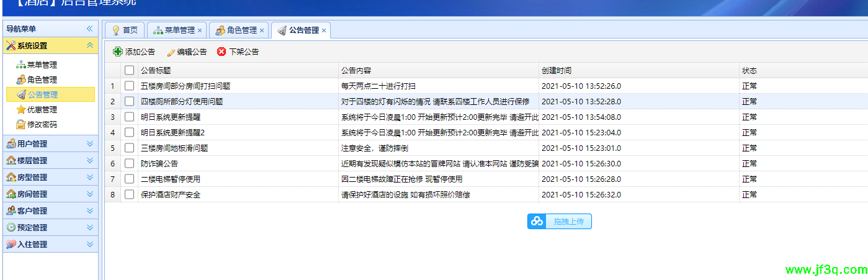Click the users icon beside 用户管理
Viewport: 868px width, 280px height.
pos(11,144)
